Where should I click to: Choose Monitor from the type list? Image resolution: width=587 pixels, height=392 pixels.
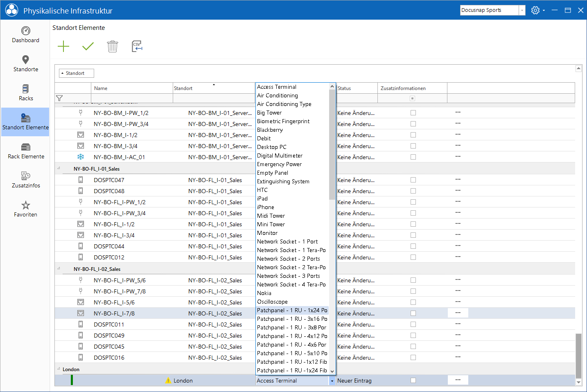tap(267, 233)
